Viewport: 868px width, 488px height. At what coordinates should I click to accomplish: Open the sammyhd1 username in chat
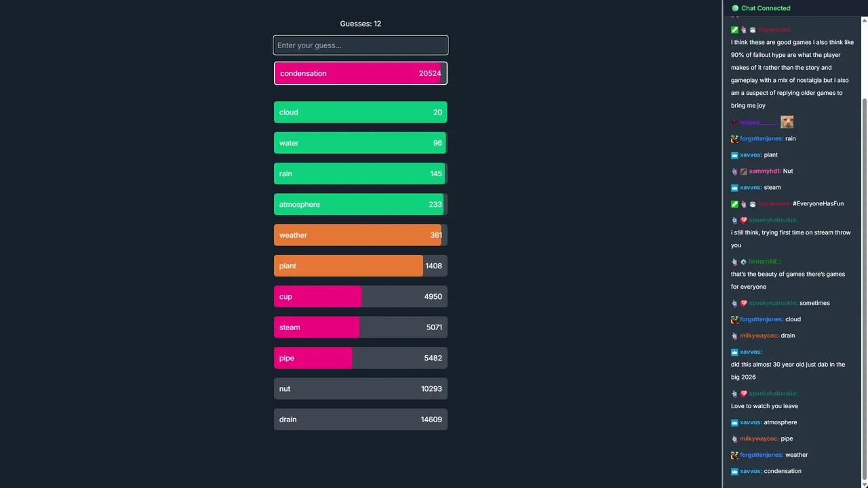coord(764,171)
